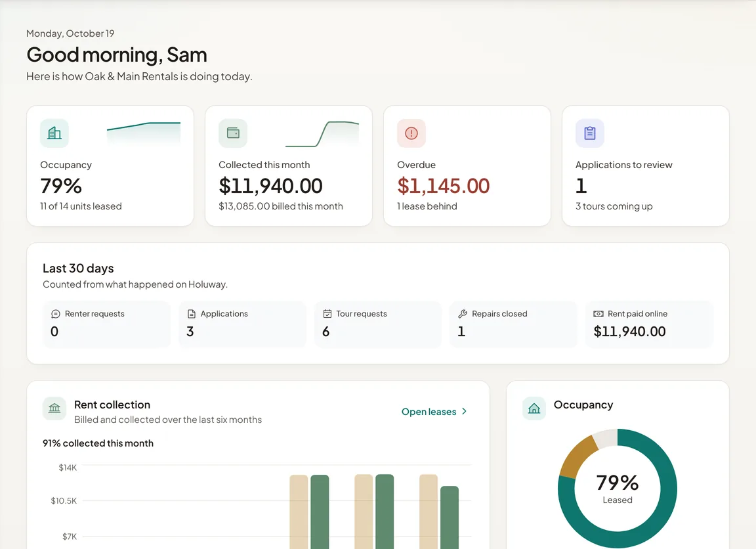
Task: Click the $7K axis label on the rent chart
Action: point(70,537)
